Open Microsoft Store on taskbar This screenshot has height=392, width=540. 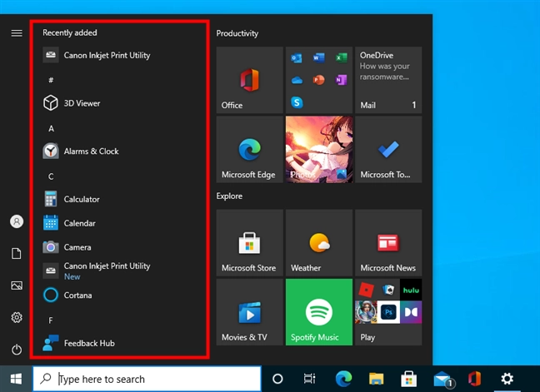pyautogui.click(x=409, y=379)
